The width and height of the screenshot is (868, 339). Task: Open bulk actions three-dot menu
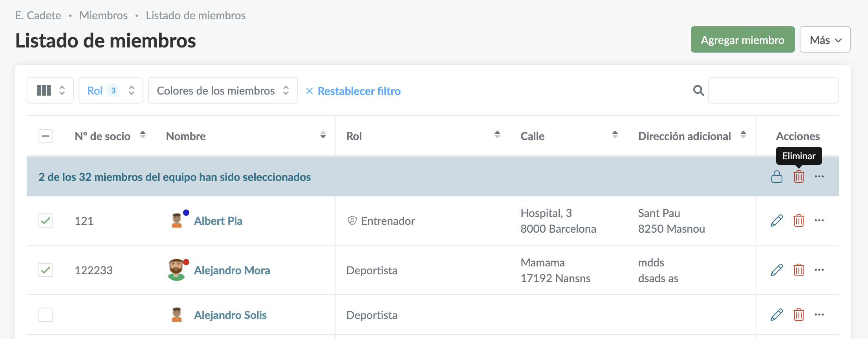819,177
